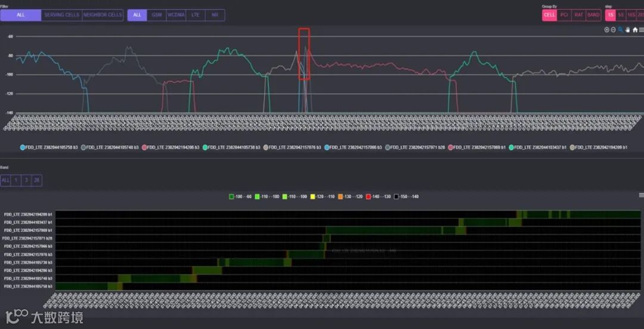The image size is (644, 329).
Task: Toggle legend series 2382044103437 b1
Action: coord(538,147)
